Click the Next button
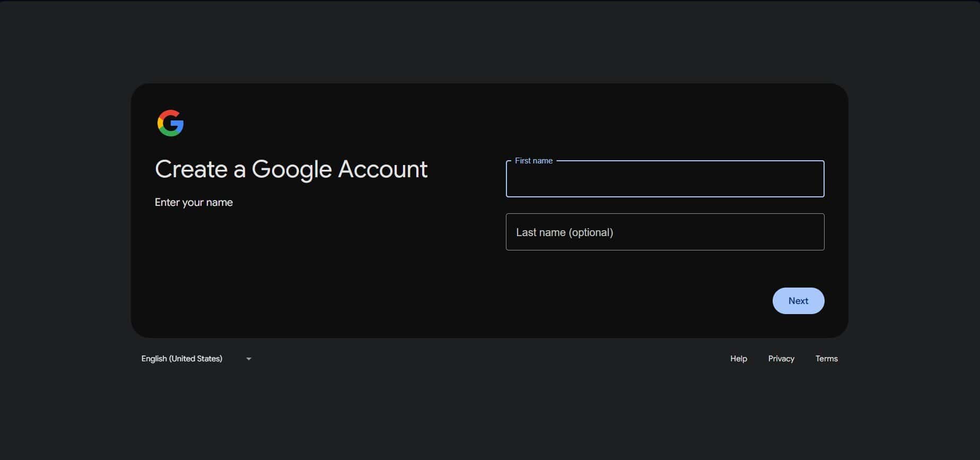 click(x=798, y=301)
